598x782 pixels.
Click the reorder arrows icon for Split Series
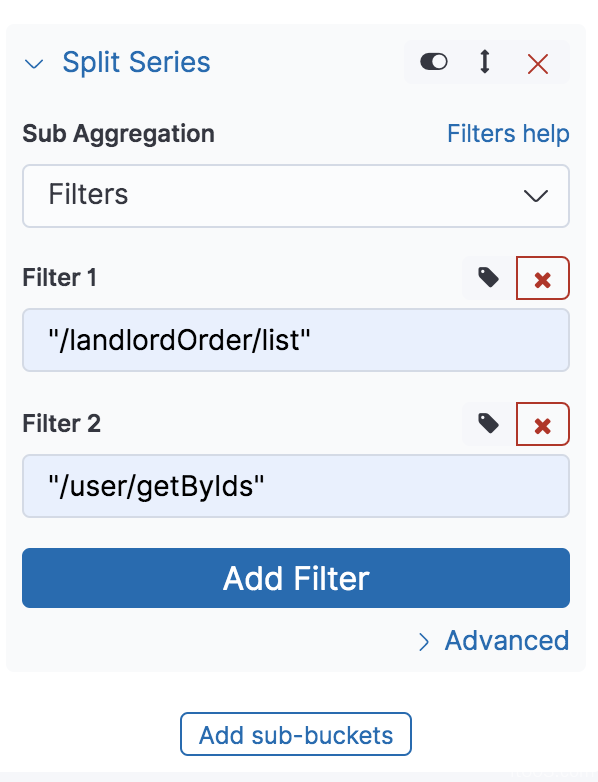point(484,62)
